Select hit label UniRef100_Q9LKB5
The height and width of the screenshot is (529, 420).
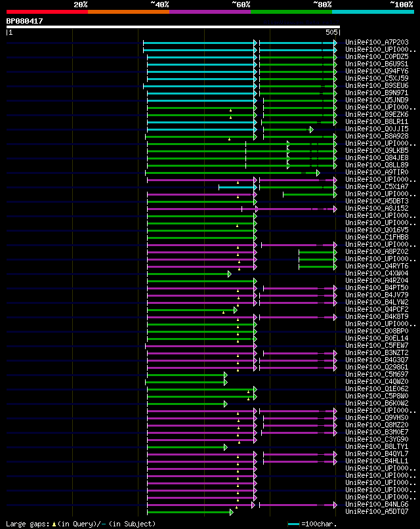(377, 150)
